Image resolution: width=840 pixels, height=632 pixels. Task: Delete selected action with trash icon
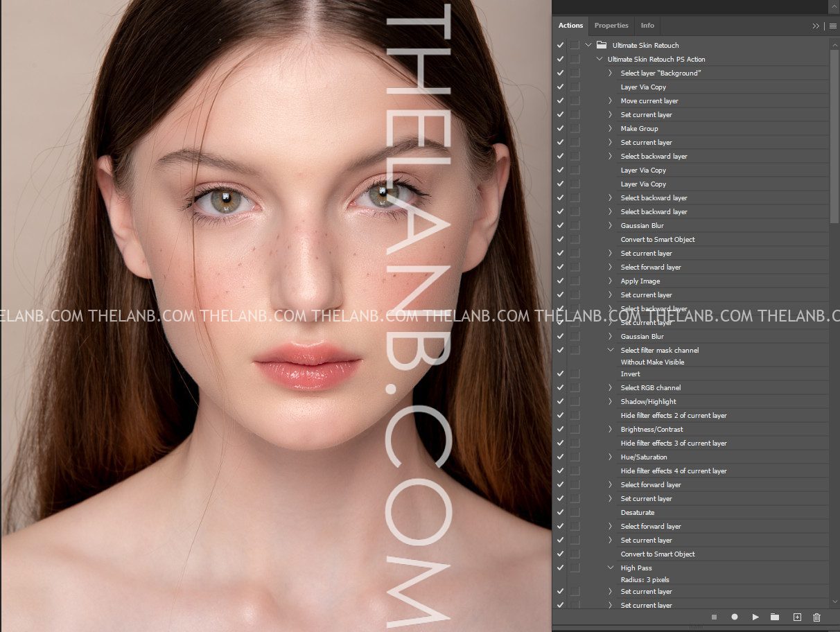click(816, 617)
